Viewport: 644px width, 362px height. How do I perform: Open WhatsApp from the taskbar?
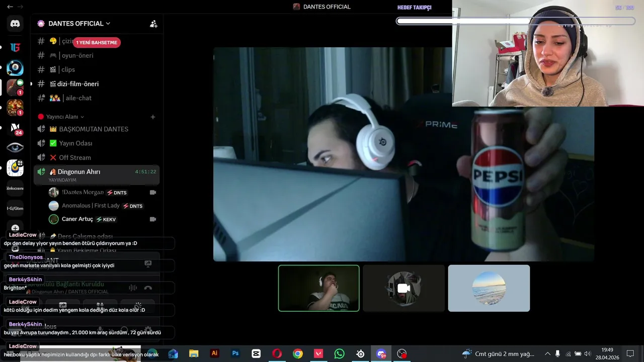tap(339, 353)
